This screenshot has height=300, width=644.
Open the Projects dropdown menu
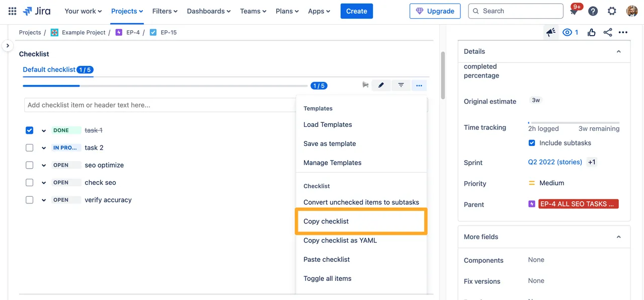(127, 11)
